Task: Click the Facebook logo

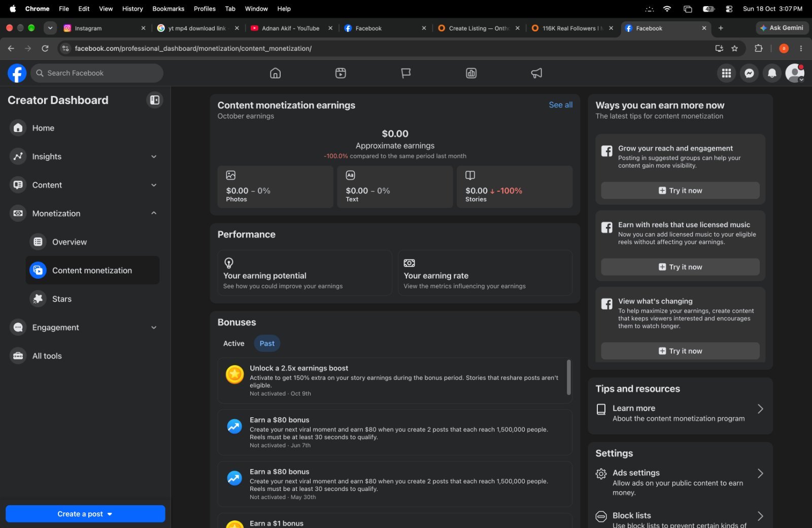Action: tap(17, 73)
